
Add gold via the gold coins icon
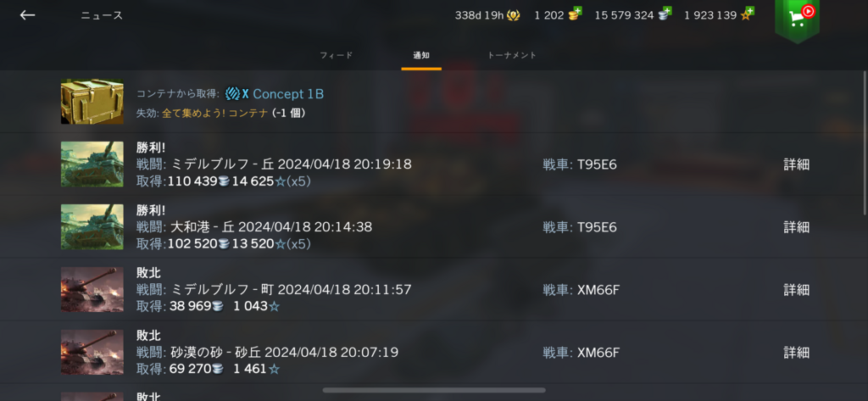[x=575, y=14]
